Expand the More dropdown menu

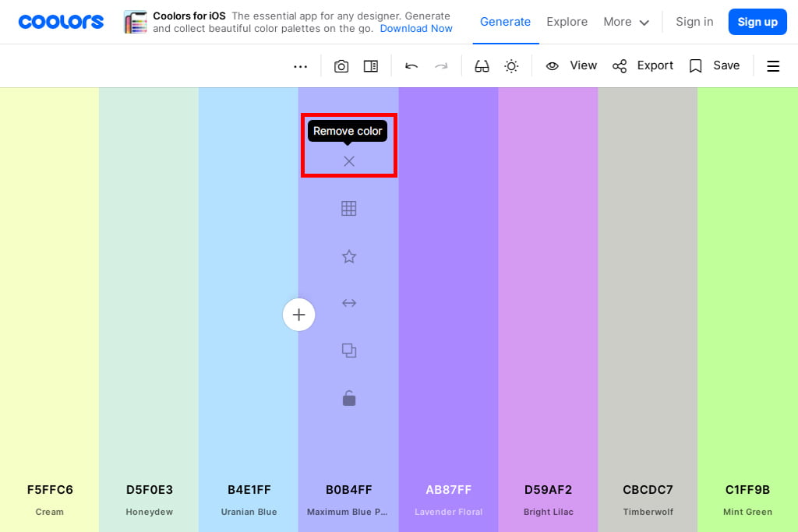click(626, 22)
